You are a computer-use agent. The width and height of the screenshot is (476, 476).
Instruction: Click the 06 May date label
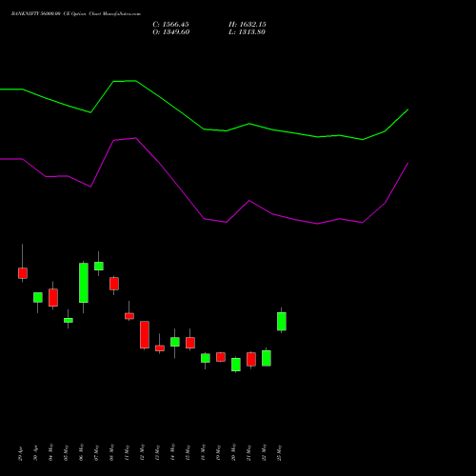pyautogui.click(x=81, y=452)
